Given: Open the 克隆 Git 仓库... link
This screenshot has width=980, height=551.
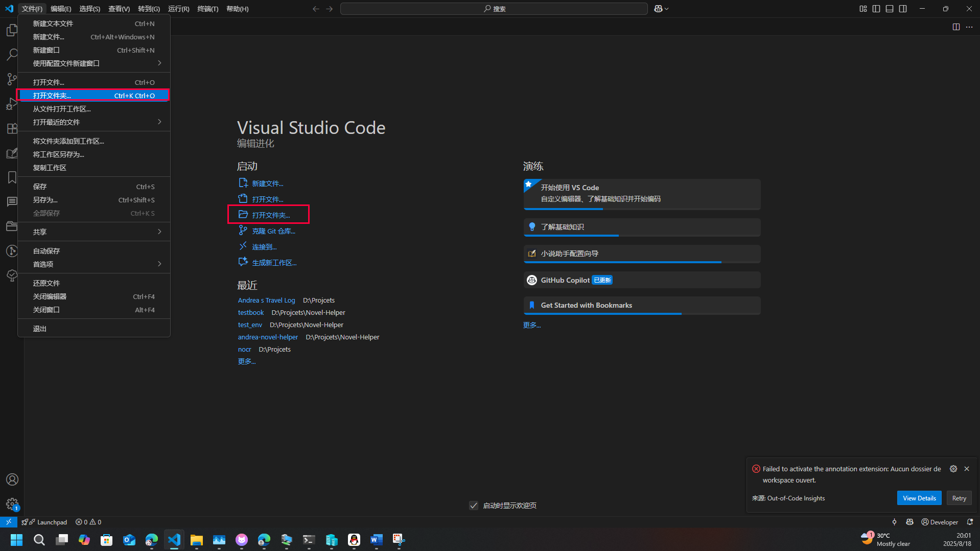Looking at the screenshot, I should pos(273,231).
